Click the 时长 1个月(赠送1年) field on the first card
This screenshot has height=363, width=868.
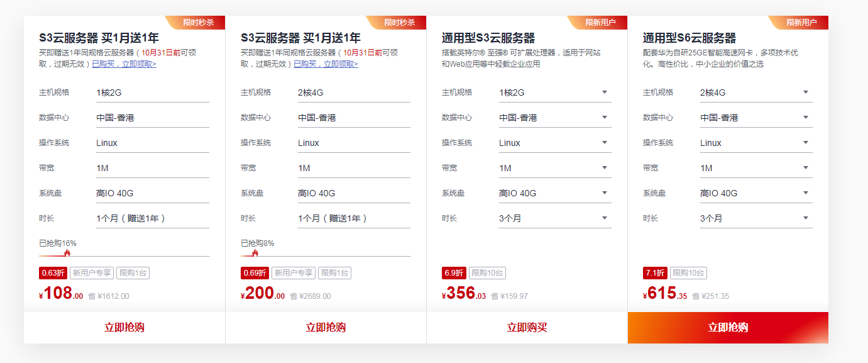pos(153,218)
